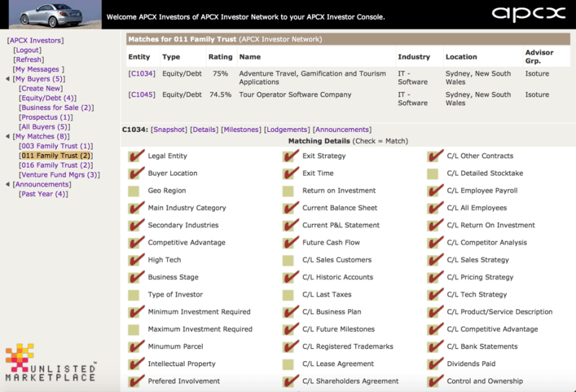Select 011 Family Trust (2) in sidebar
This screenshot has width=576, height=392.
tap(56, 156)
